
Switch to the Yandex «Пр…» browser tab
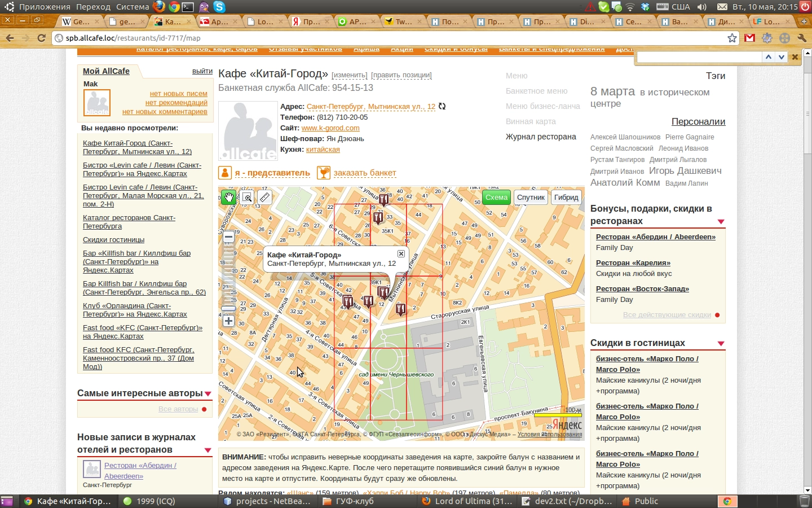[x=311, y=21]
